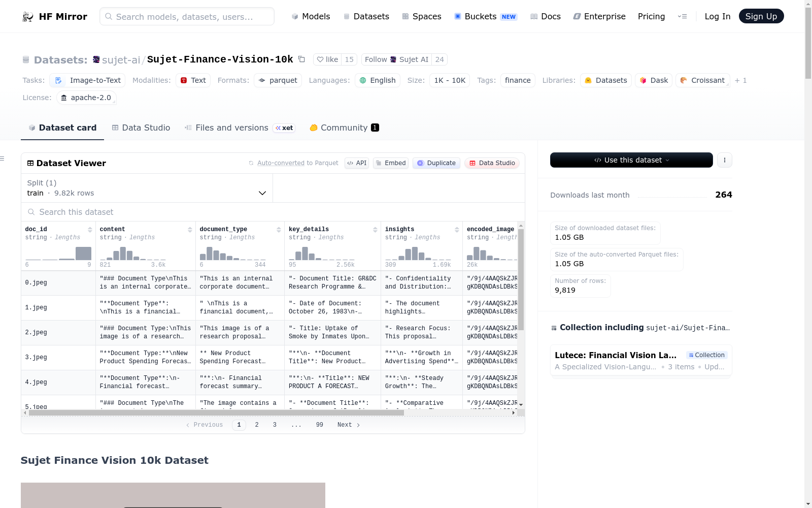Screen dimensions: 812x508
Task: Click the parquet format tag
Action: pyautogui.click(x=278, y=80)
